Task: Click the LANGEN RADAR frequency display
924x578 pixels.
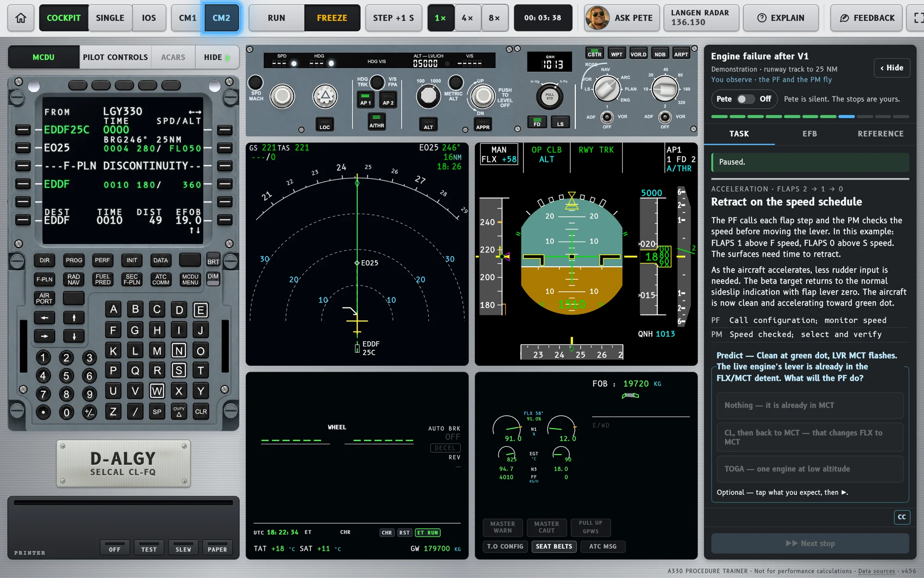Action: [701, 18]
